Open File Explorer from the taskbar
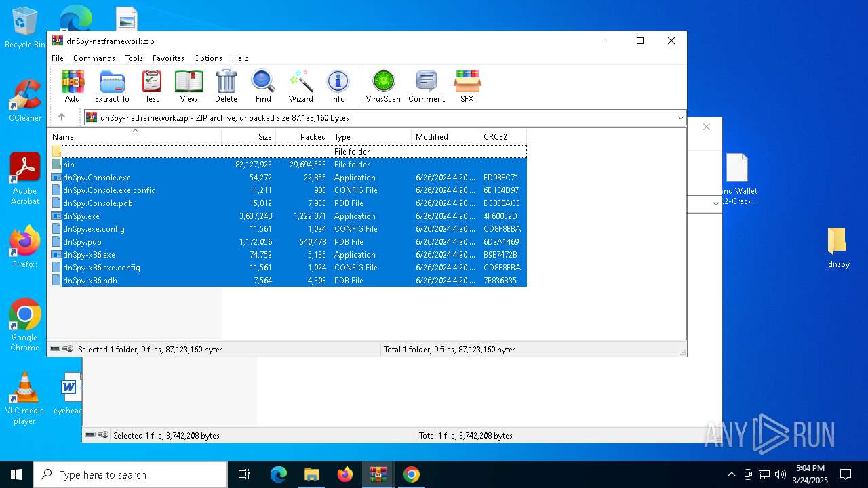Screen dimensions: 868x488 click(x=312, y=474)
